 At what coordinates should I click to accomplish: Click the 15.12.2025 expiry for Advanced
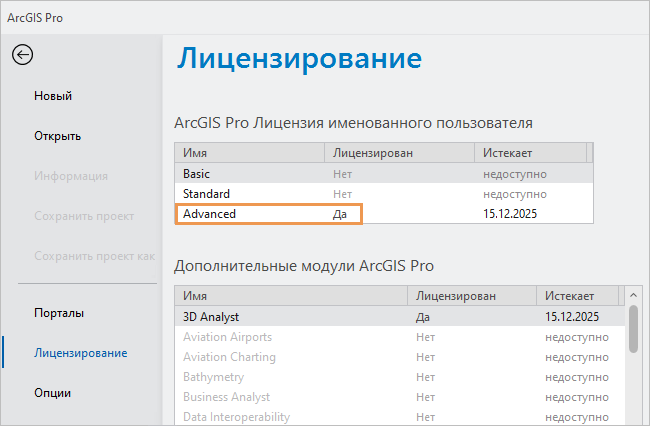point(510,214)
